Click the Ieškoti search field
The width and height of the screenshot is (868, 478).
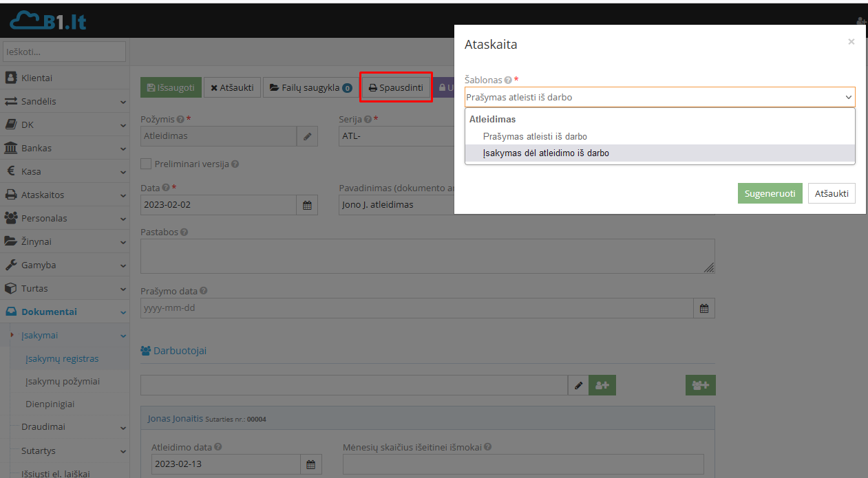point(65,52)
